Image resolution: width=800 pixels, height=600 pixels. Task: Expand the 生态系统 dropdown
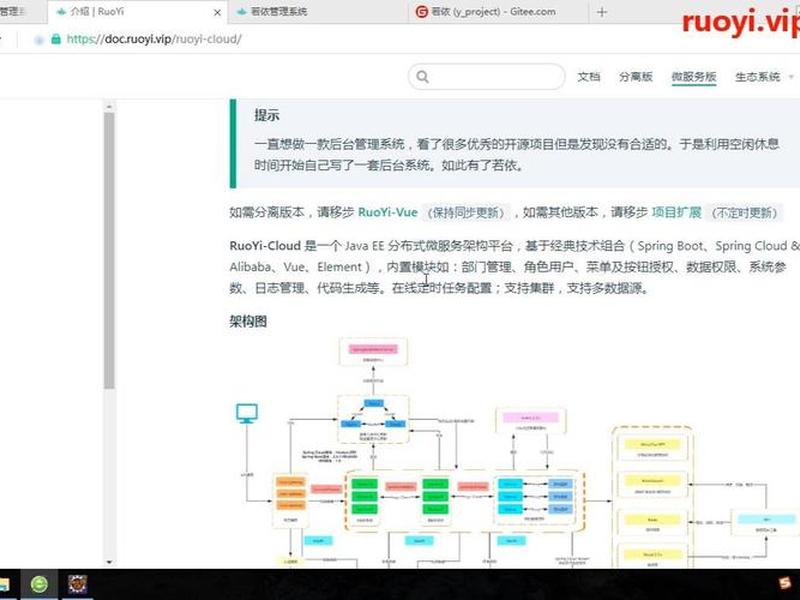click(764, 77)
